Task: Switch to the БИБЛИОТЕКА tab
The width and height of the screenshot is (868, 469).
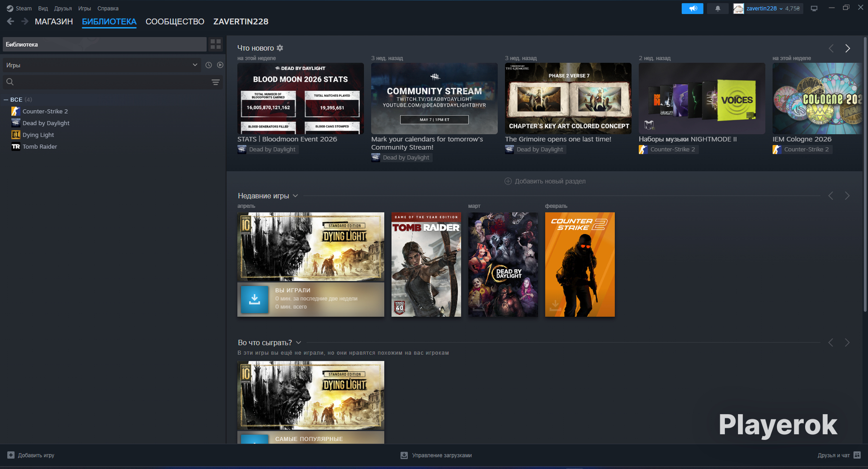Action: pyautogui.click(x=109, y=22)
